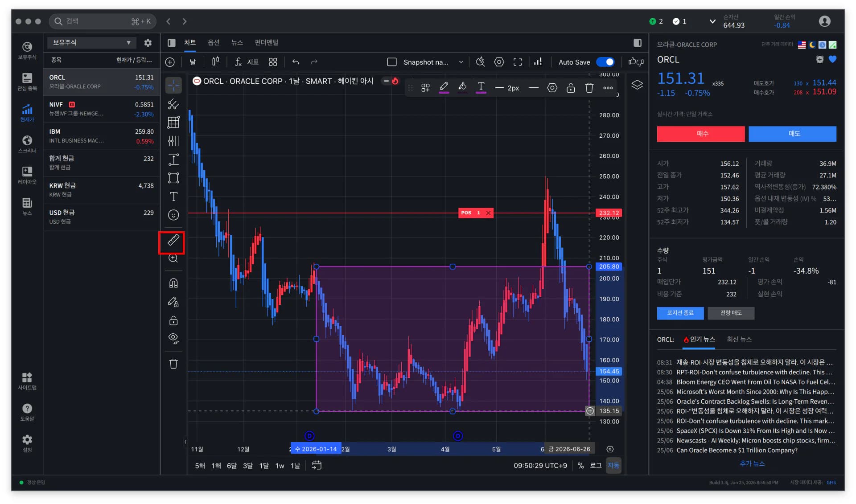The image size is (856, 504).
Task: Open the 도움말 help icon
Action: (27, 412)
